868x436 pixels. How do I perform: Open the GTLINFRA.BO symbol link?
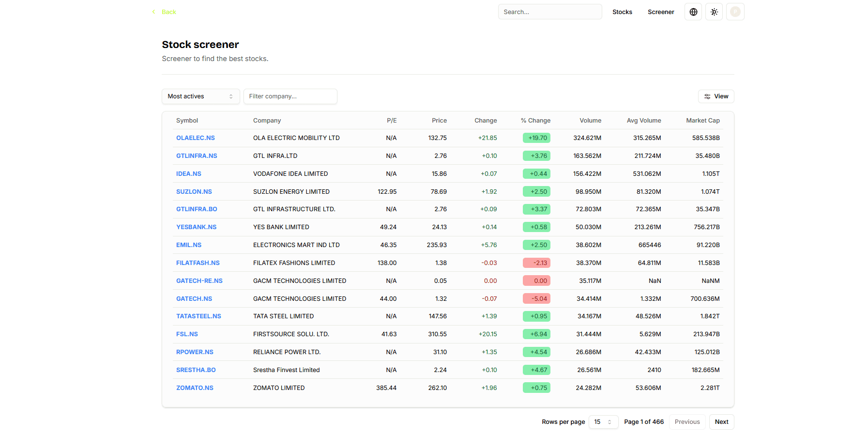coord(197,209)
